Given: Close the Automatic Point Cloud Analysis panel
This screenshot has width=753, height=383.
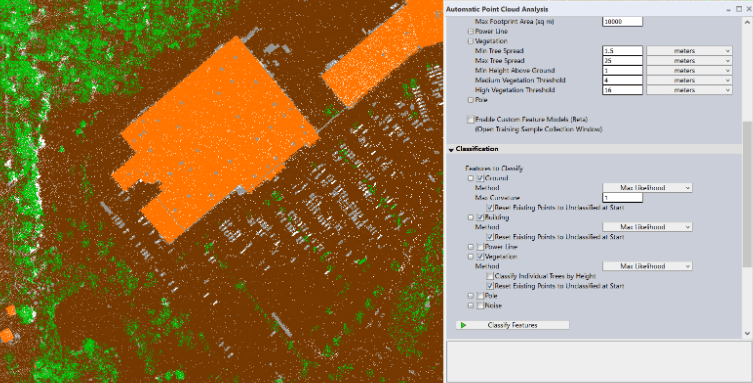Looking at the screenshot, I should (x=749, y=9).
